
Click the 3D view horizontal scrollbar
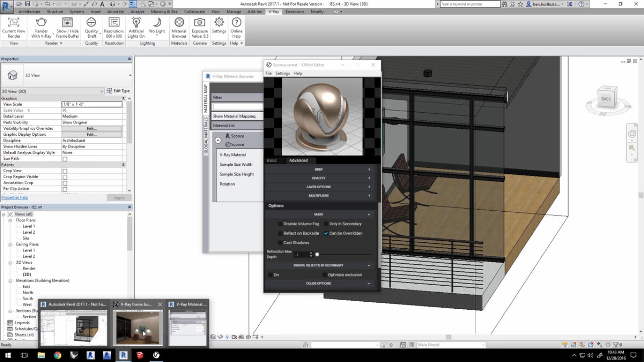[448, 337]
